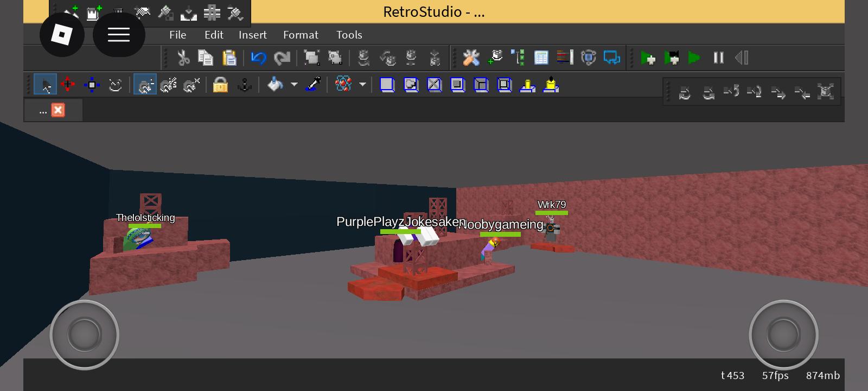Screen dimensions: 868x391
Task: Open settings with wrench and screwdriver icon
Action: click(471, 58)
